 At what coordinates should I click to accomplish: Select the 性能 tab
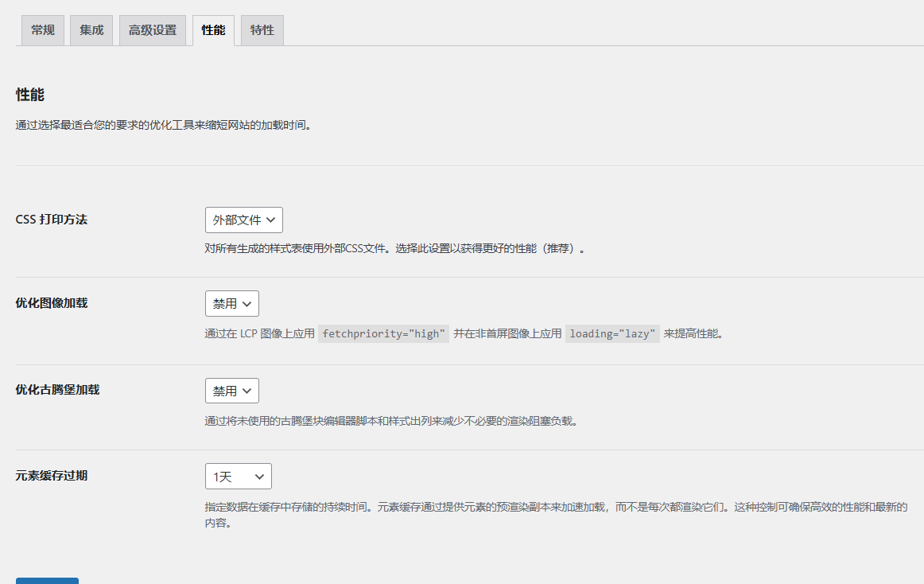coord(213,29)
